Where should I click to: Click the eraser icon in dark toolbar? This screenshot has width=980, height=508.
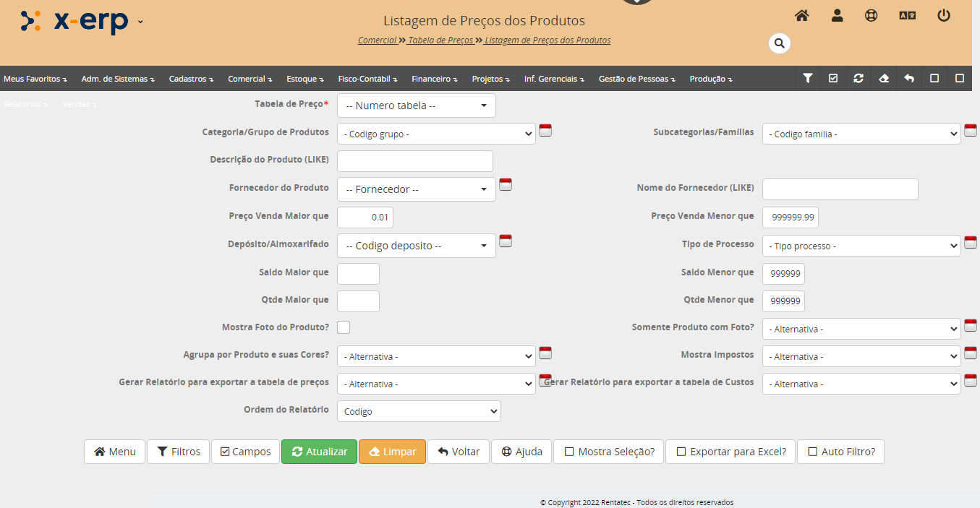pyautogui.click(x=884, y=79)
